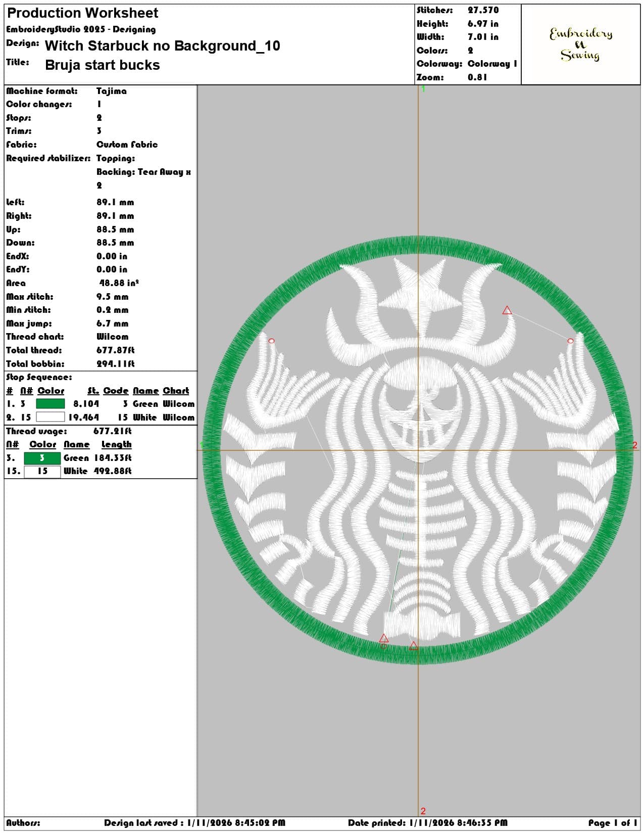Click the green color swatch in stop sequence
644x834 pixels.
(x=50, y=404)
